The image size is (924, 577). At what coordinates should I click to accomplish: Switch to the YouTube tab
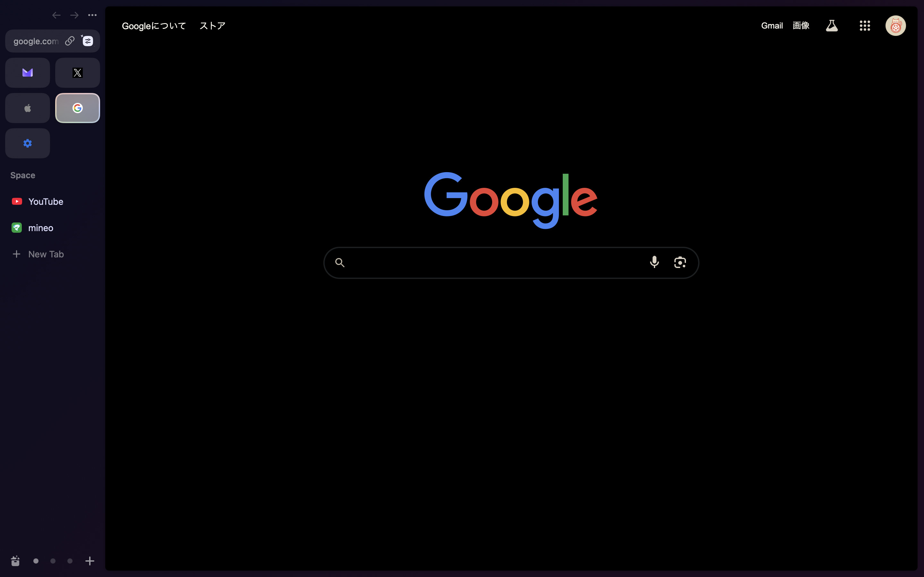click(46, 202)
